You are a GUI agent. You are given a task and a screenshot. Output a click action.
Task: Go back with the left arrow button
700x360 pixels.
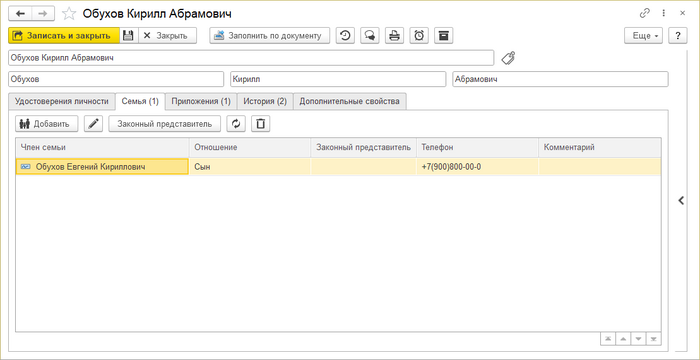(21, 14)
